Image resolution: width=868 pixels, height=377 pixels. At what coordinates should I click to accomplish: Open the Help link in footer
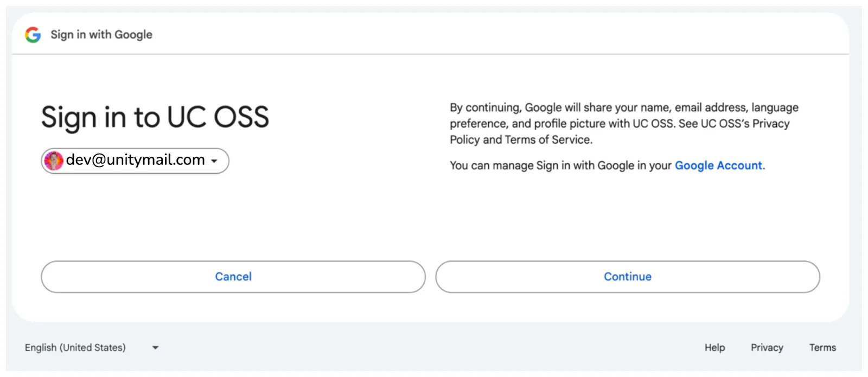[x=714, y=348]
